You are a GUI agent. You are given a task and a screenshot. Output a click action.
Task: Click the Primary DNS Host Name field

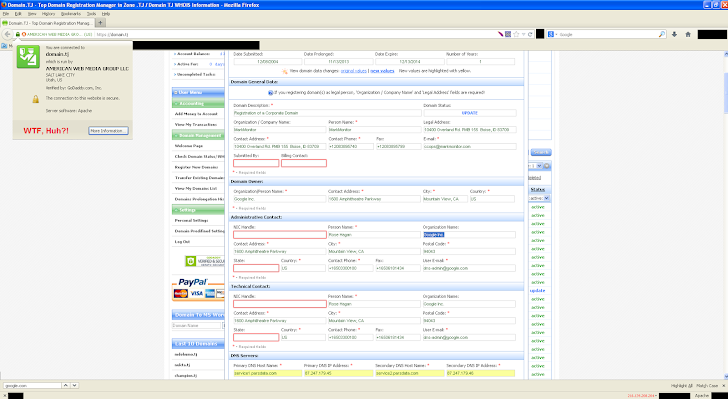pos(267,373)
